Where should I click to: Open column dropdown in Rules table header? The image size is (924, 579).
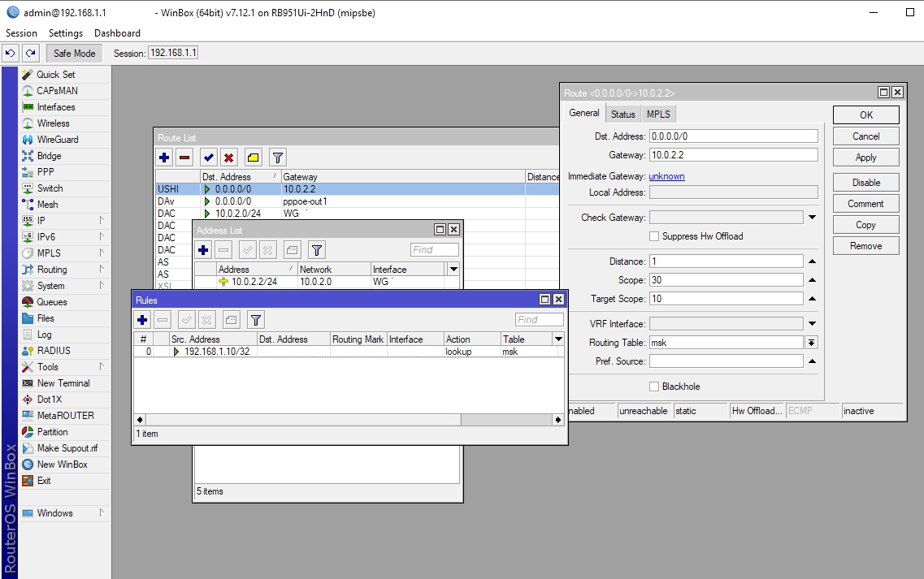click(558, 339)
